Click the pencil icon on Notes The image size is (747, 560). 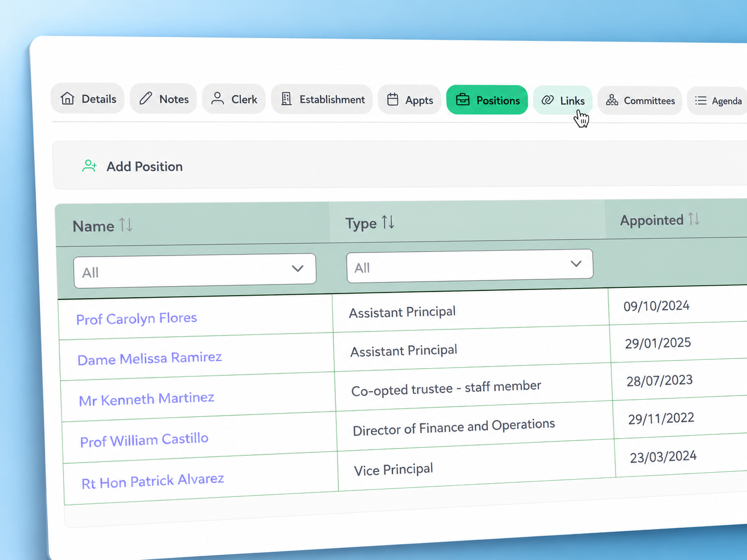(x=146, y=98)
